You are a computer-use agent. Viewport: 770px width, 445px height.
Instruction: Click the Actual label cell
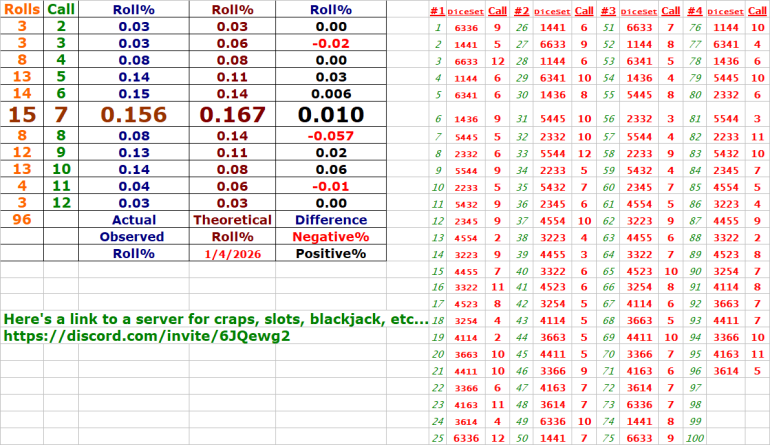coord(133,219)
